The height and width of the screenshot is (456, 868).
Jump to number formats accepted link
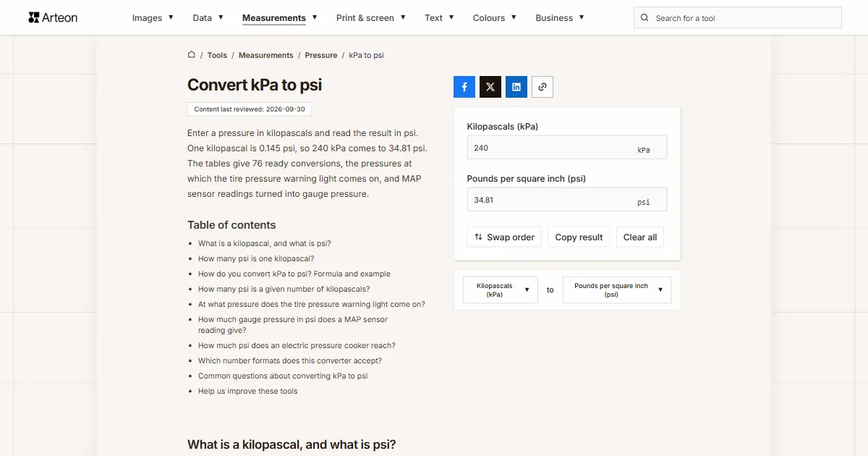click(x=290, y=360)
